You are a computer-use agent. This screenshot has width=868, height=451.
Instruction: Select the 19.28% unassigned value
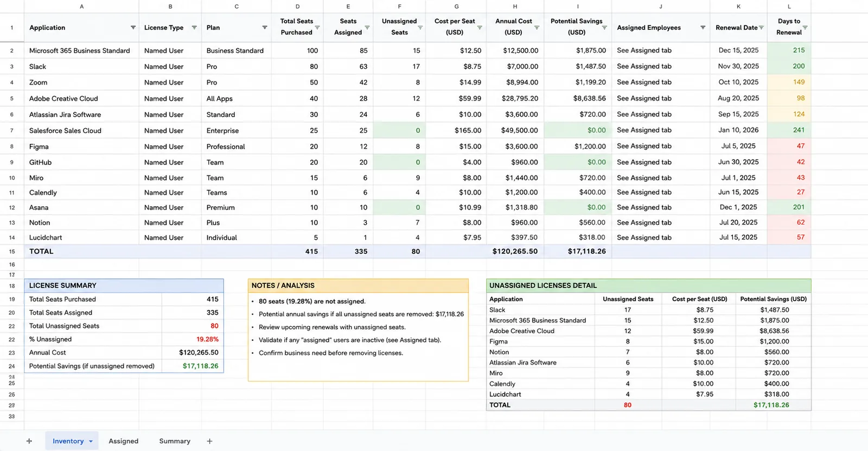click(x=207, y=339)
